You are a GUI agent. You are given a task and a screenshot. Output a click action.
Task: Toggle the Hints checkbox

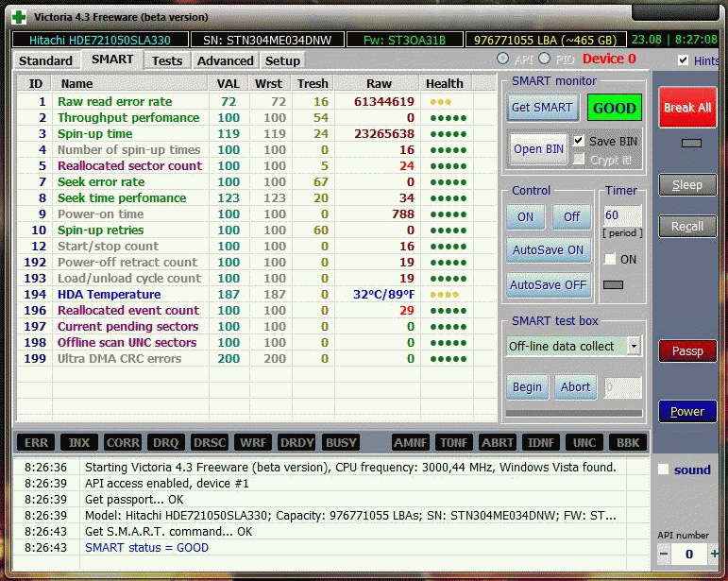[x=683, y=60]
